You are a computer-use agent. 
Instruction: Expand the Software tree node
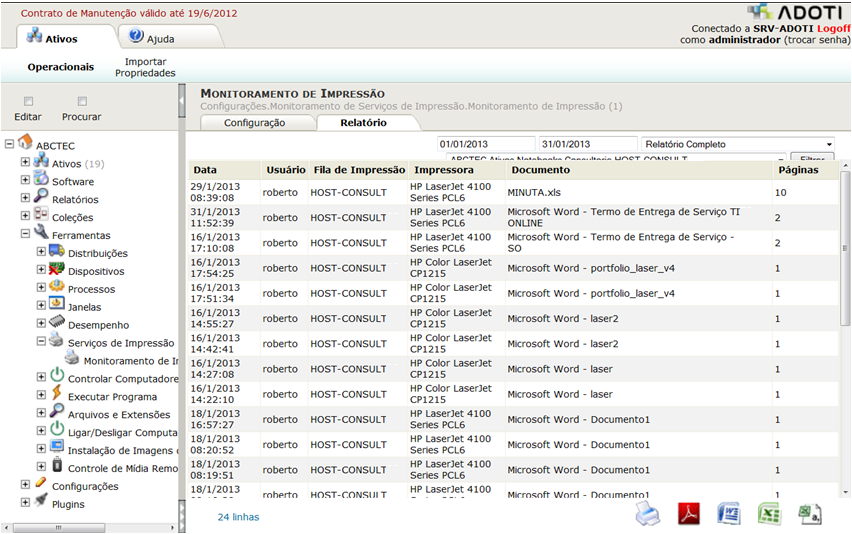[25, 180]
